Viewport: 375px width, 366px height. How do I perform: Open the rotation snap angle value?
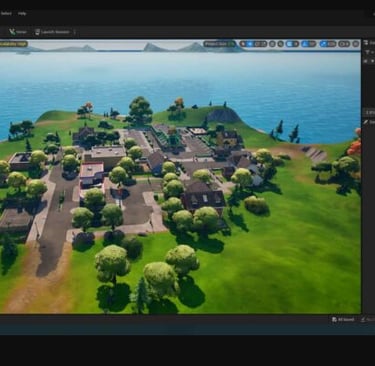point(312,44)
